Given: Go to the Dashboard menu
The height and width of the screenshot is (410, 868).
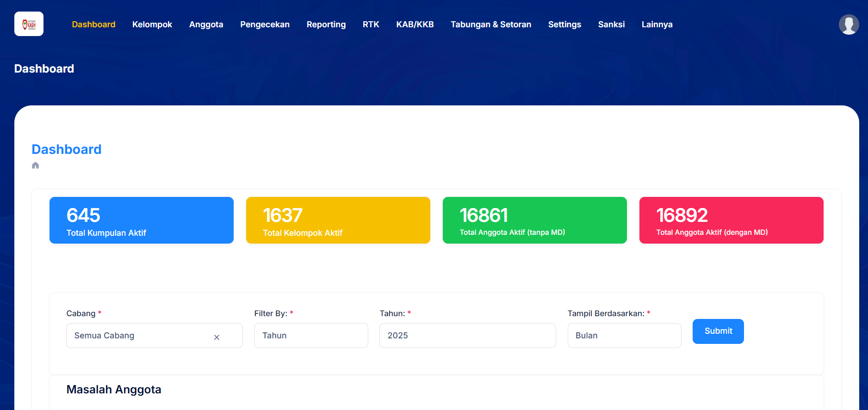Looking at the screenshot, I should pyautogui.click(x=93, y=24).
